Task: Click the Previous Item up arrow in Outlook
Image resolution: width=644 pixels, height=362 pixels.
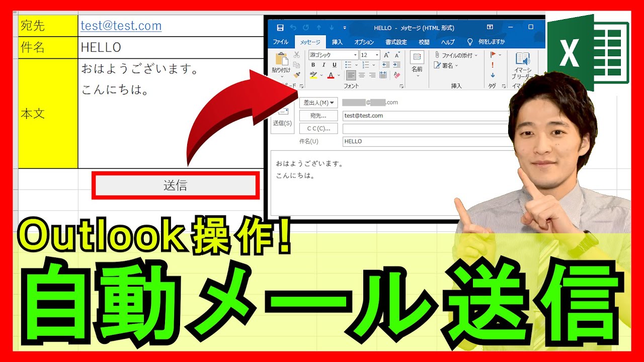Action: click(x=319, y=28)
